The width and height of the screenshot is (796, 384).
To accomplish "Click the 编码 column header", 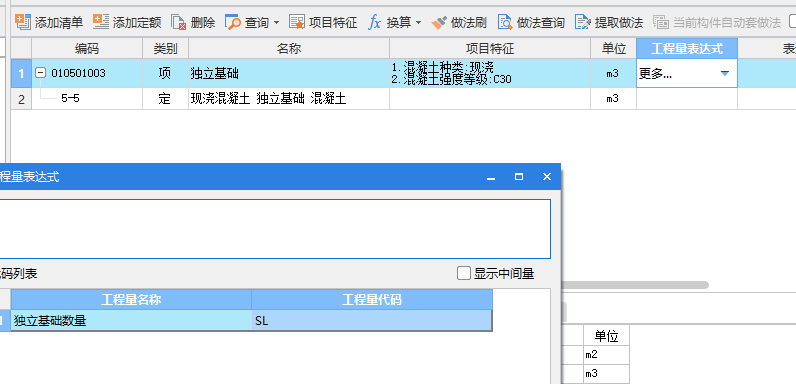I will point(87,49).
